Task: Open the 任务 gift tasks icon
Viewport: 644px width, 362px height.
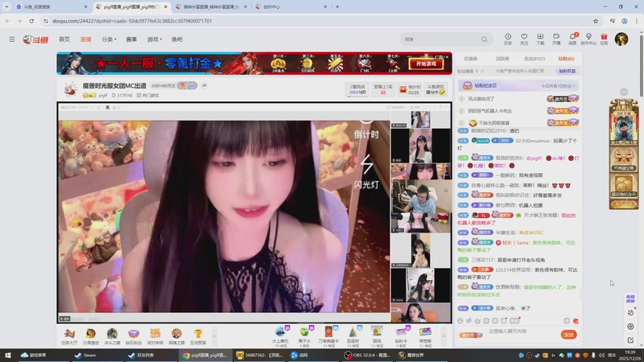Action: click(x=604, y=39)
